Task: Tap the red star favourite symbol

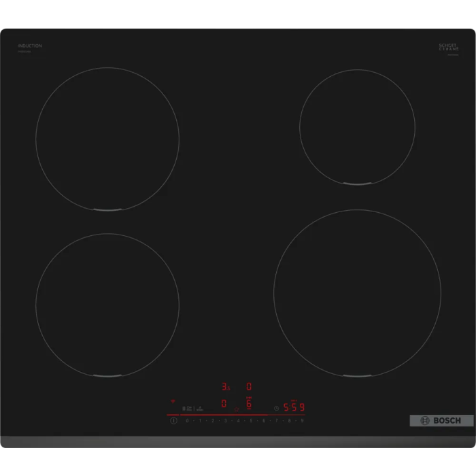Action: [x=236, y=409]
